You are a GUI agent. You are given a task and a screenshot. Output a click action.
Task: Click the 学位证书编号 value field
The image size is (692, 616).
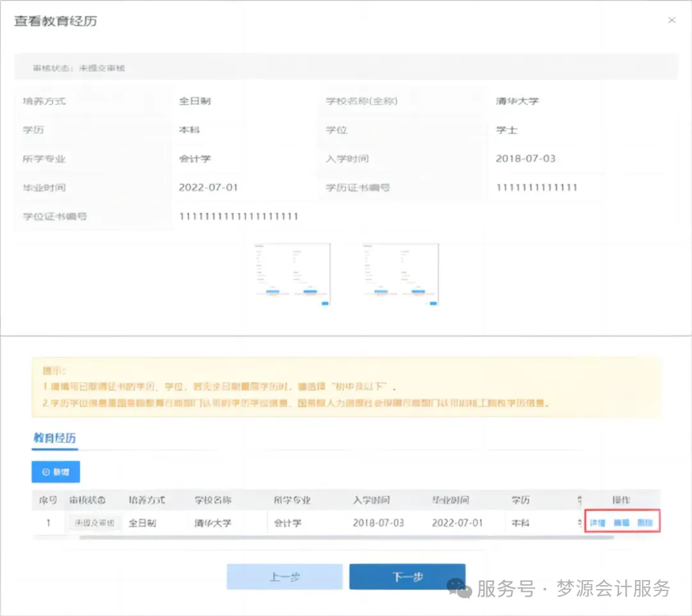tap(238, 216)
